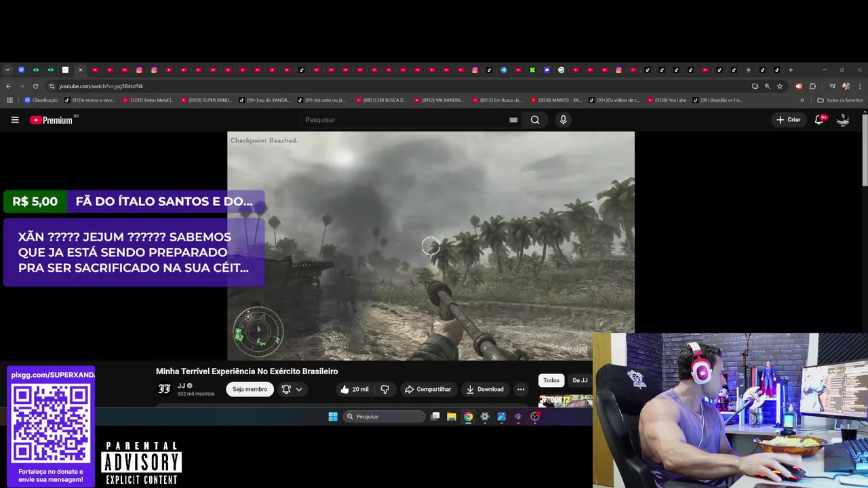
Task: Click the YouTube page vertical scrollbar
Action: click(x=865, y=149)
